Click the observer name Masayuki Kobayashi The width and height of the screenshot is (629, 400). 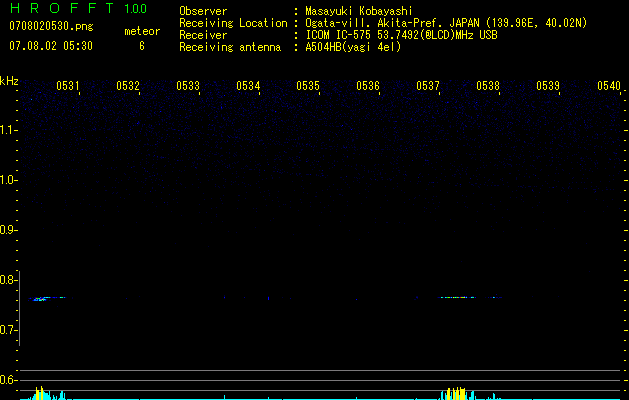click(359, 11)
